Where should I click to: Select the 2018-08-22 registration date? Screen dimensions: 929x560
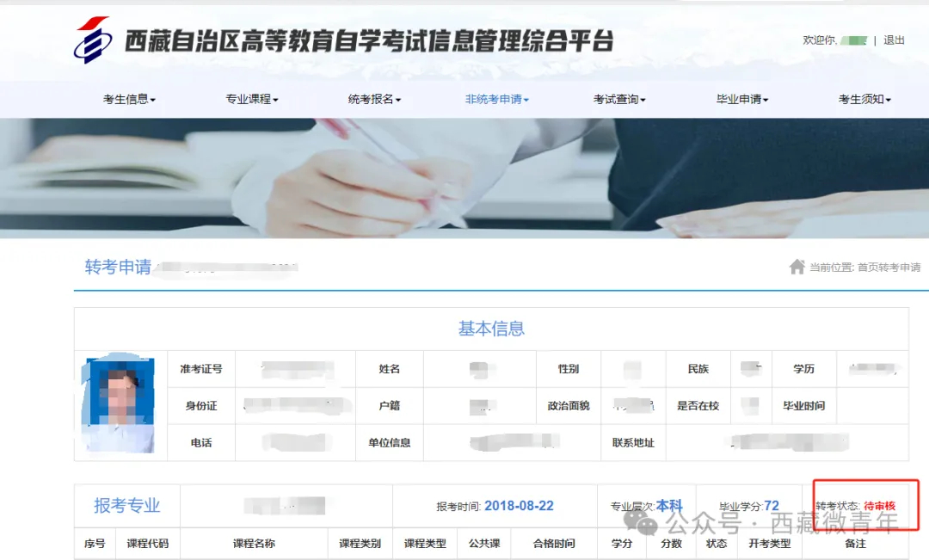[x=519, y=506]
